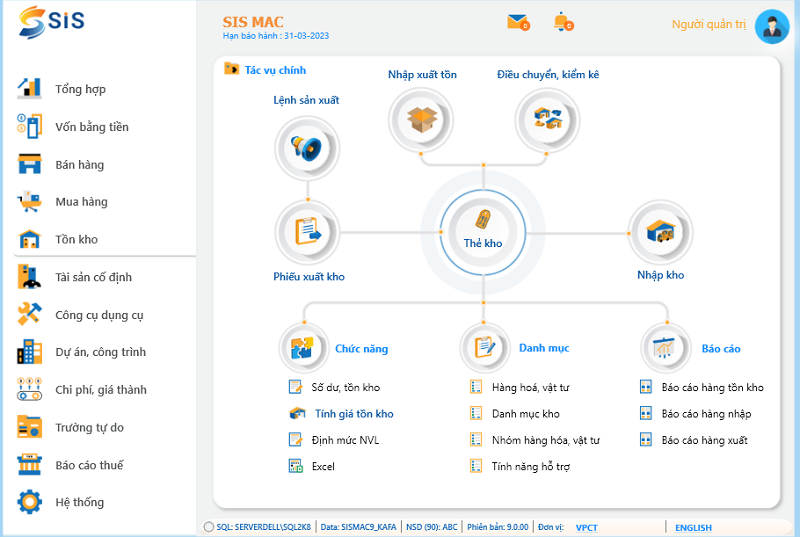
Task: Click the VPCT unit link
Action: point(586,527)
